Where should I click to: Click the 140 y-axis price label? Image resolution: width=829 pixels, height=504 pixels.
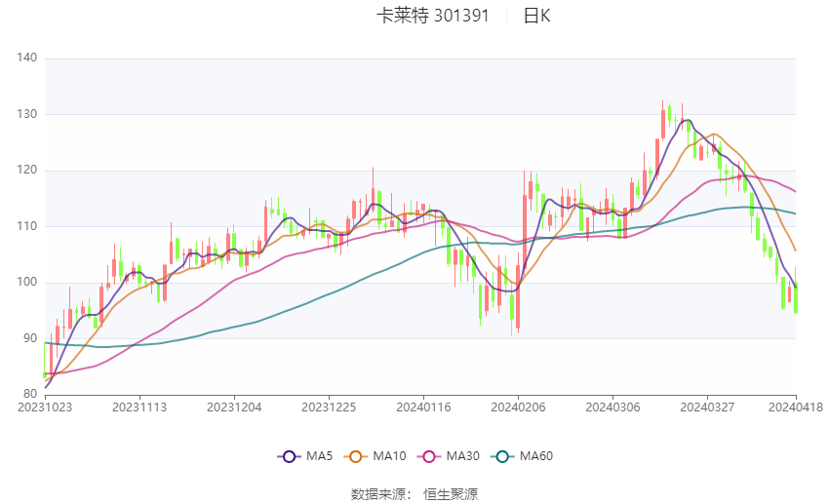tap(27, 58)
